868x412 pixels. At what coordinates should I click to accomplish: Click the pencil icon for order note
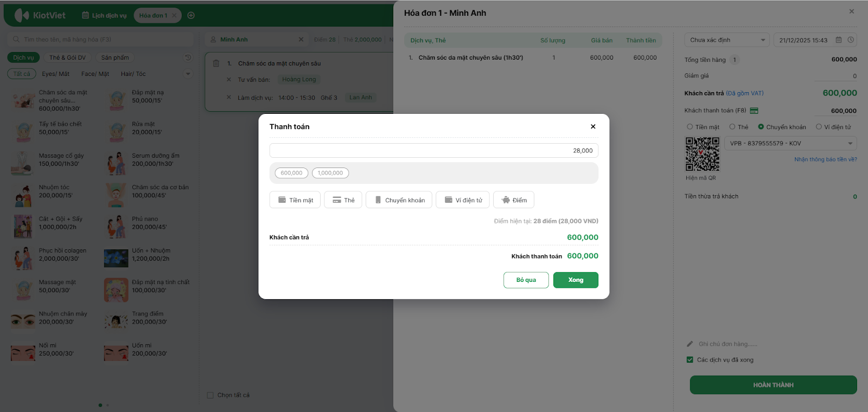pos(690,344)
